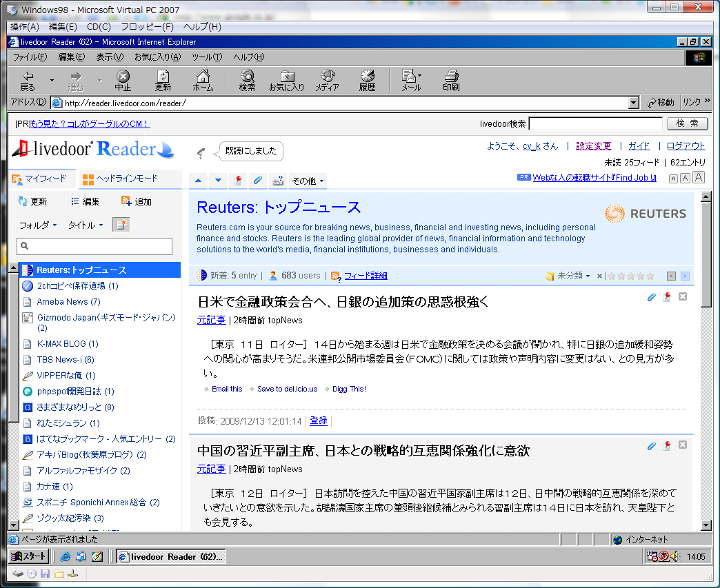Click the previous item up-arrow button
720x588 pixels.
click(x=199, y=181)
